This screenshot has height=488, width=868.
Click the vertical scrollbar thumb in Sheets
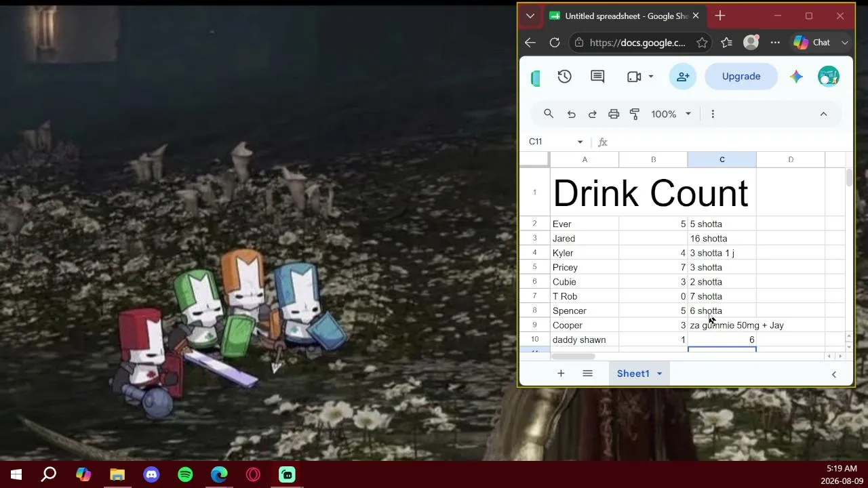point(849,178)
